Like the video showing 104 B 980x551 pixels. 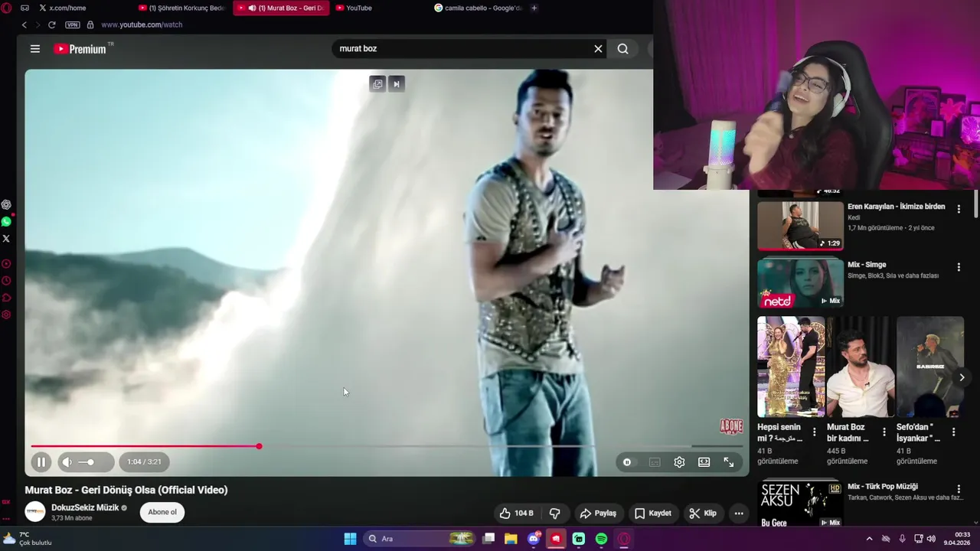coord(517,514)
